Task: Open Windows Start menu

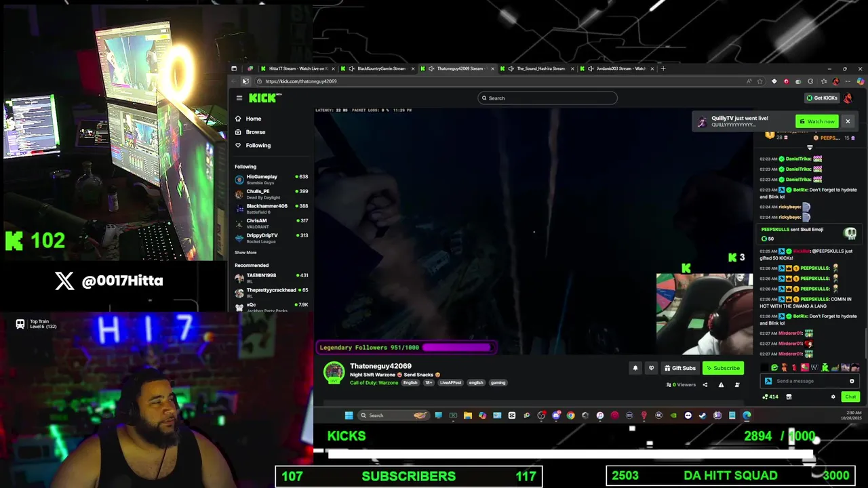Action: click(349, 415)
